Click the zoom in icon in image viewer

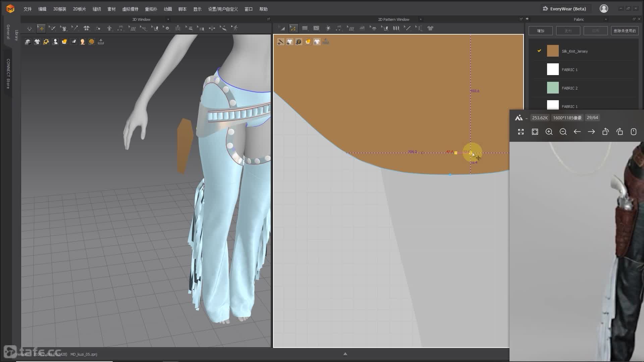pos(549,132)
